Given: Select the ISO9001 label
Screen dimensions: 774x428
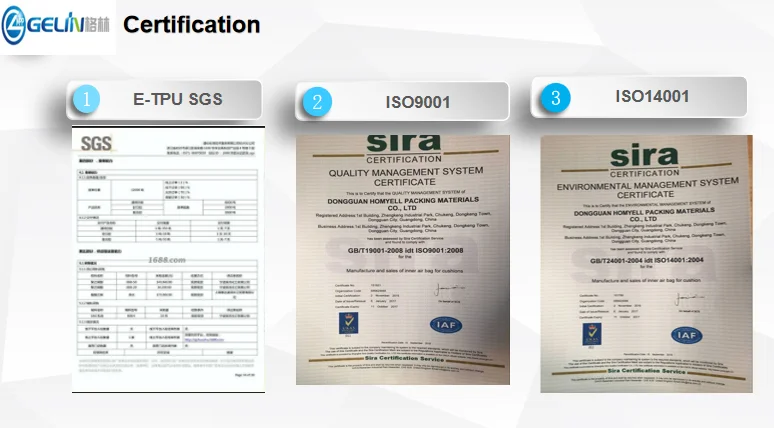Looking at the screenshot, I should pos(418,102).
